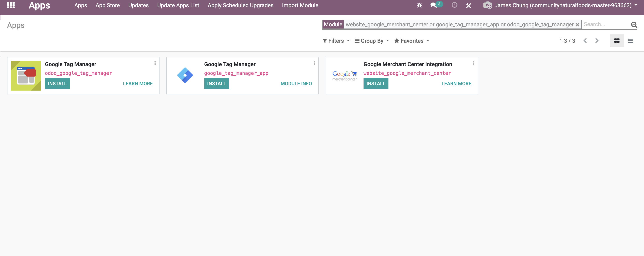Expand the Favorites dropdown

pos(412,41)
